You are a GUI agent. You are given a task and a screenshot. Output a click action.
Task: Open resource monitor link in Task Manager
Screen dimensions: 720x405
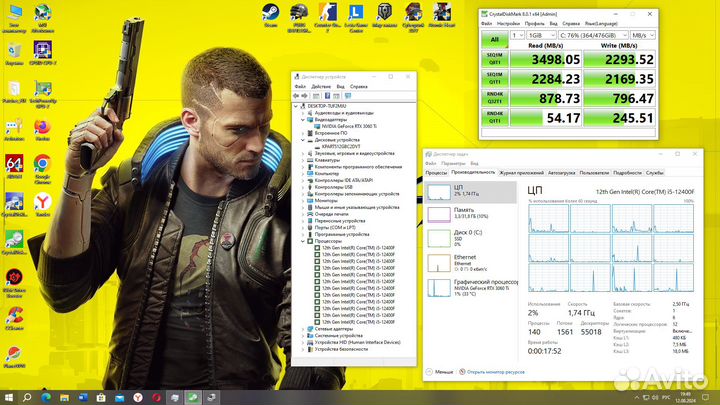(492, 372)
